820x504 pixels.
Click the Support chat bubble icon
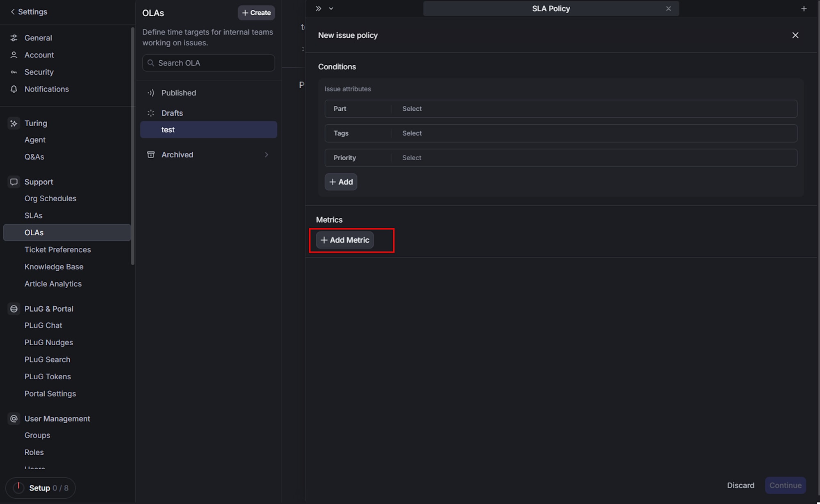(14, 182)
